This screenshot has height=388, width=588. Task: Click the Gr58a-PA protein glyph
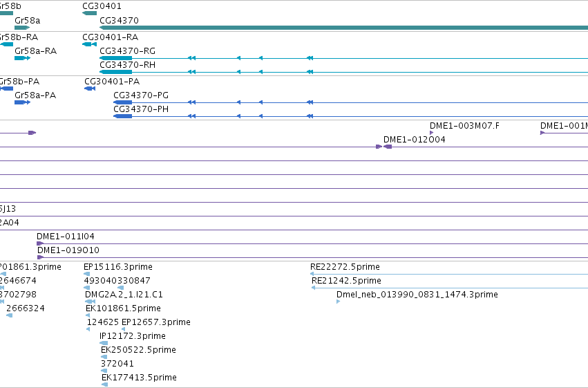point(23,102)
